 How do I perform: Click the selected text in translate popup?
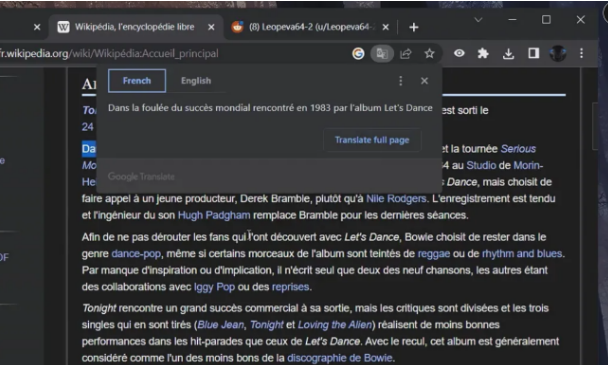tap(270, 108)
